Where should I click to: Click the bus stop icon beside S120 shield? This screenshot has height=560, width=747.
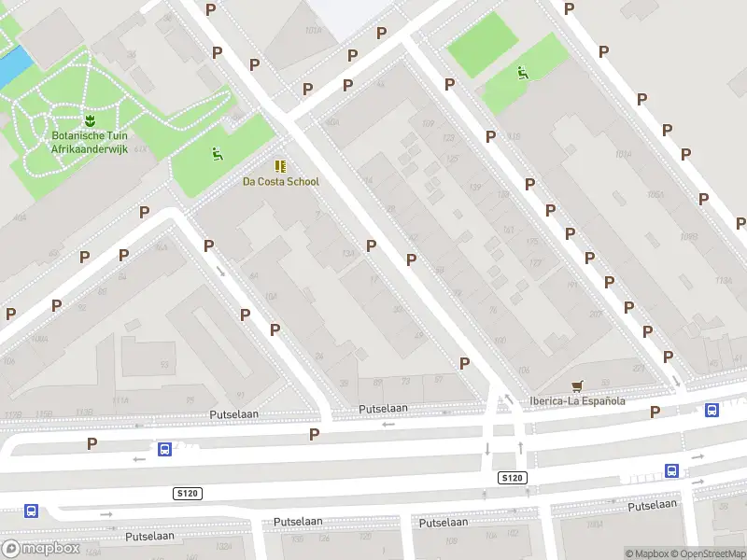[165, 449]
